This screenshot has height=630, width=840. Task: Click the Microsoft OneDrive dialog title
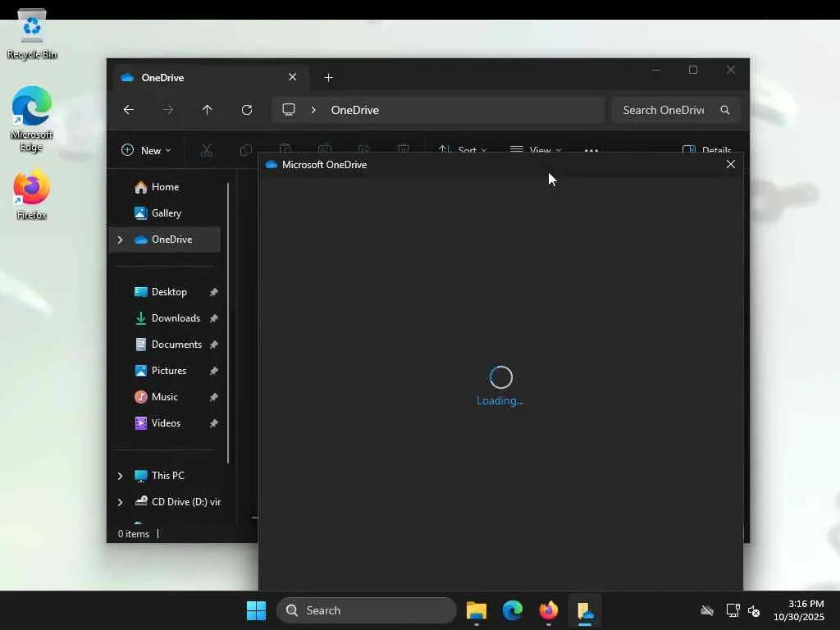tap(325, 164)
